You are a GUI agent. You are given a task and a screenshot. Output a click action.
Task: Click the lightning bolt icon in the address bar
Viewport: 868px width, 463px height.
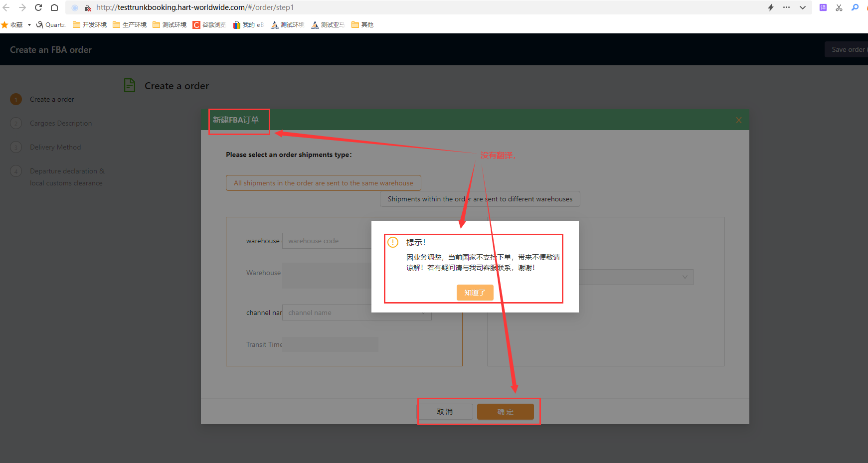click(x=770, y=7)
